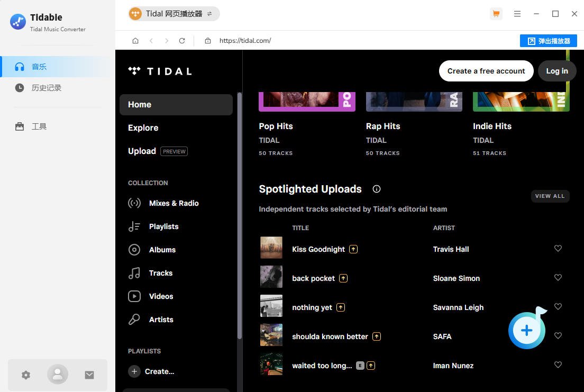The image size is (584, 392).
Task: Favorite shoulda known better with heart icon
Action: click(558, 336)
